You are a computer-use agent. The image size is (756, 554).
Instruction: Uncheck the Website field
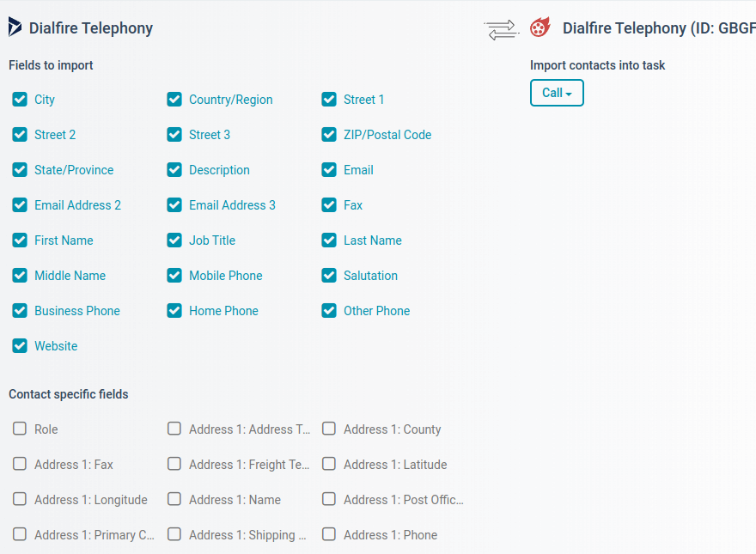(x=20, y=345)
